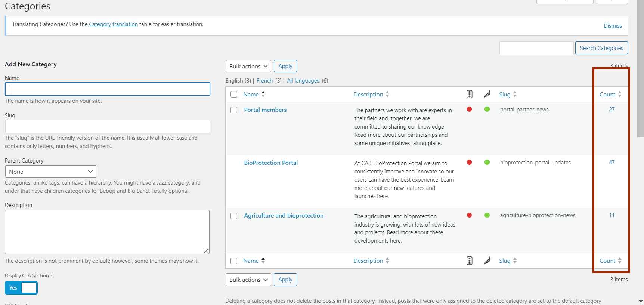
Task: Click the red dot for BioProtection Portal
Action: (x=470, y=162)
